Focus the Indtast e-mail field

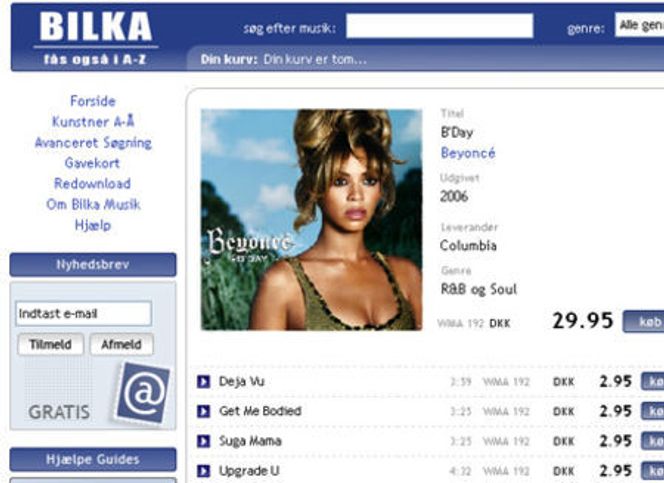coord(83,314)
